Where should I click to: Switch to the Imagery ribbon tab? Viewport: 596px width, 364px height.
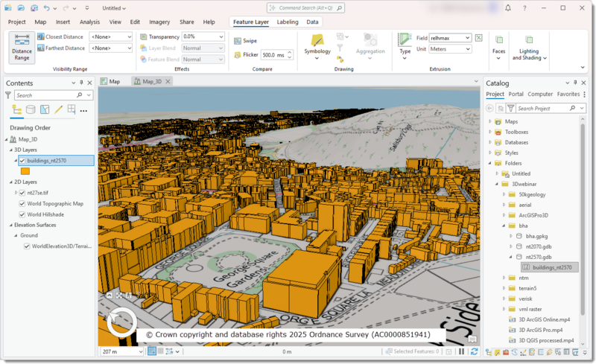click(159, 22)
